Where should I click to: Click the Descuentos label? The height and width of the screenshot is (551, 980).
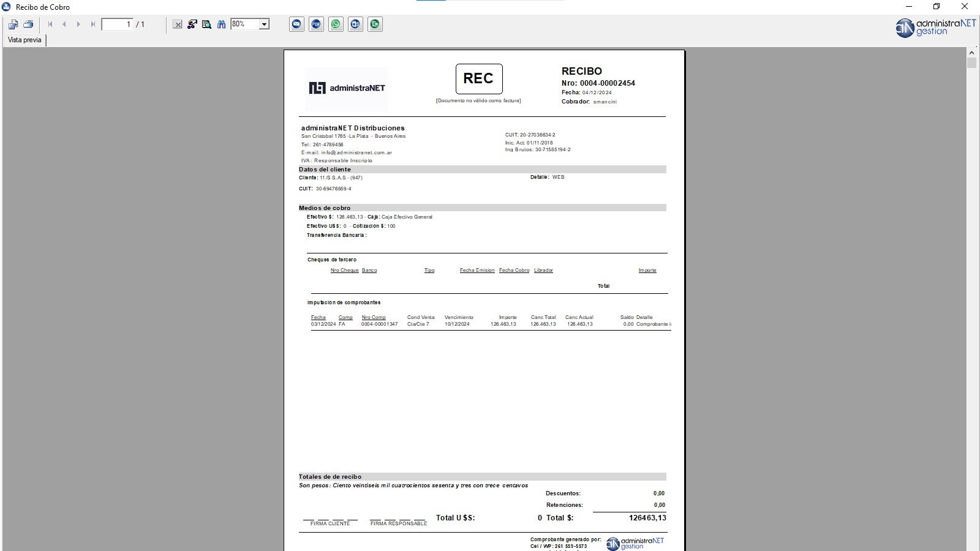point(563,493)
